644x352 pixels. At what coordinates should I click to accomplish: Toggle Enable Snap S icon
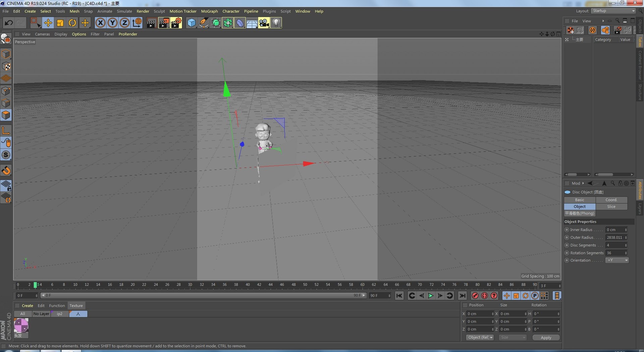[x=6, y=155]
